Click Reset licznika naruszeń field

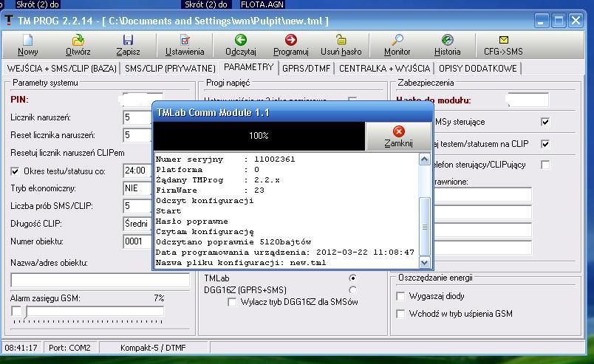(x=137, y=135)
